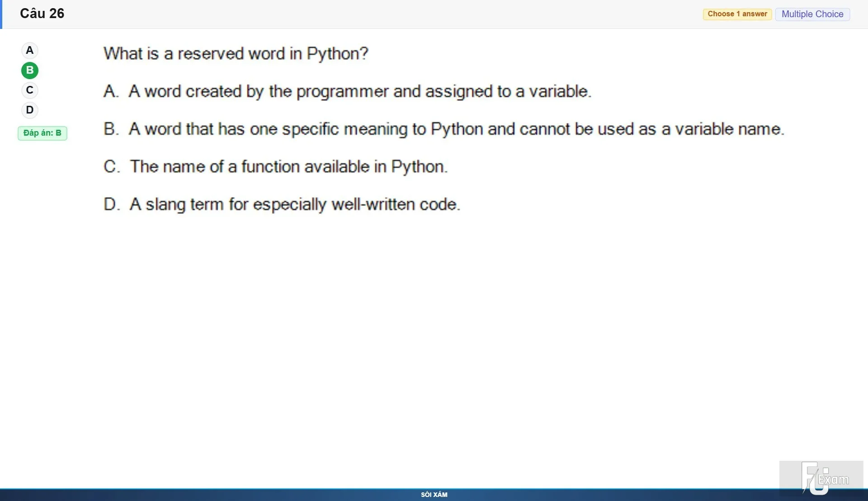The height and width of the screenshot is (501, 868).
Task: Click option text 'A word that has one specific meaning'
Action: pyautogui.click(x=443, y=129)
